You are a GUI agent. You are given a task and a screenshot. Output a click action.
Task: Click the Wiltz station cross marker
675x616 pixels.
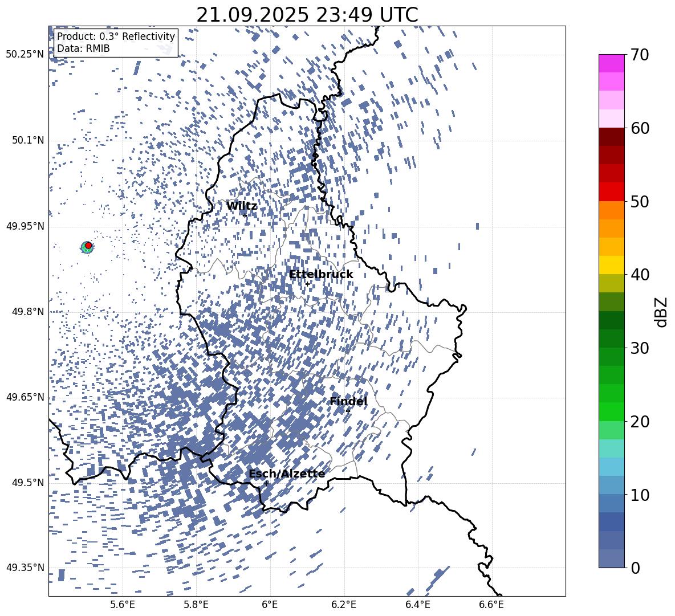(245, 215)
